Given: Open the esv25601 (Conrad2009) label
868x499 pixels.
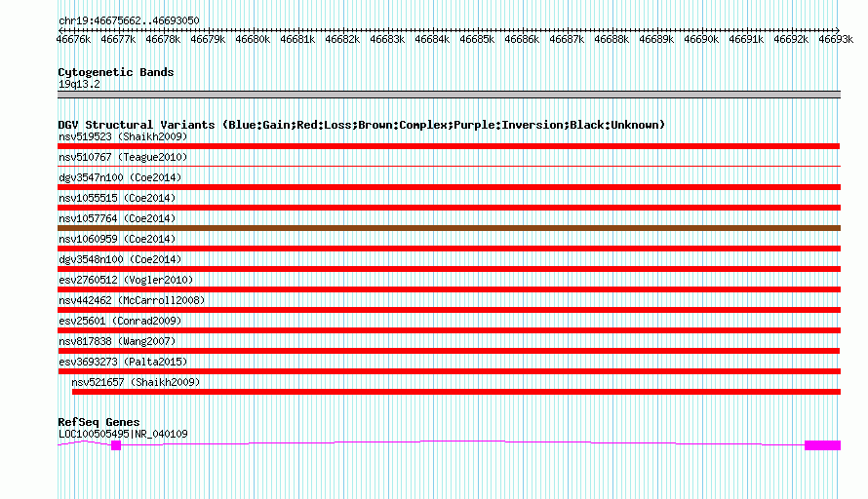Looking at the screenshot, I should [120, 321].
